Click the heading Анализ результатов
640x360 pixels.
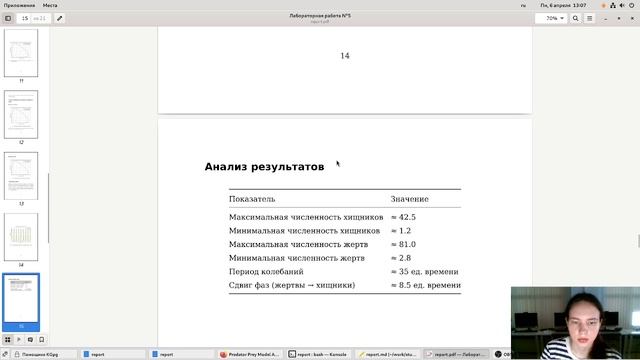coord(264,167)
